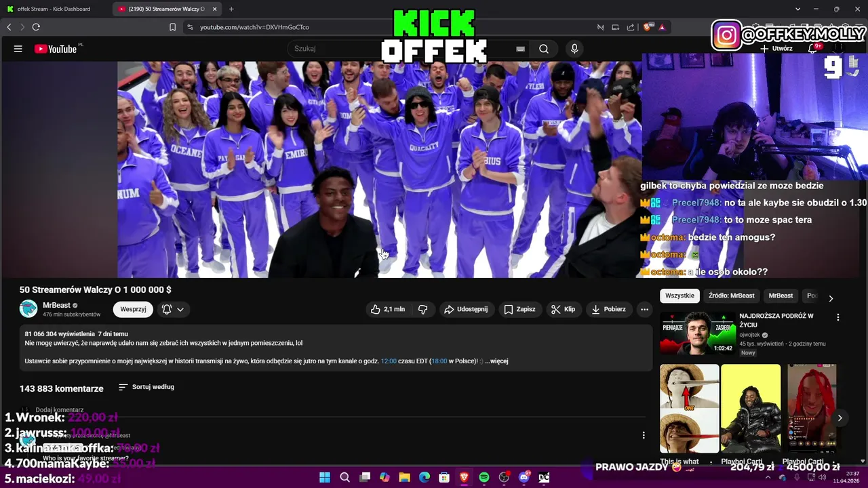The width and height of the screenshot is (868, 488).
Task: Open the yellow Playboi Carti Shorts thumbnail
Action: (751, 408)
